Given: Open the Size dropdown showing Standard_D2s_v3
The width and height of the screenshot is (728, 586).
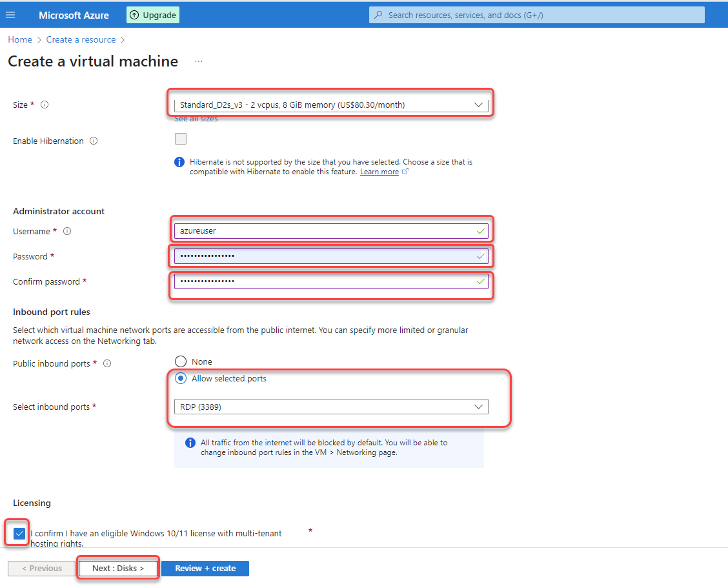Looking at the screenshot, I should coord(331,104).
